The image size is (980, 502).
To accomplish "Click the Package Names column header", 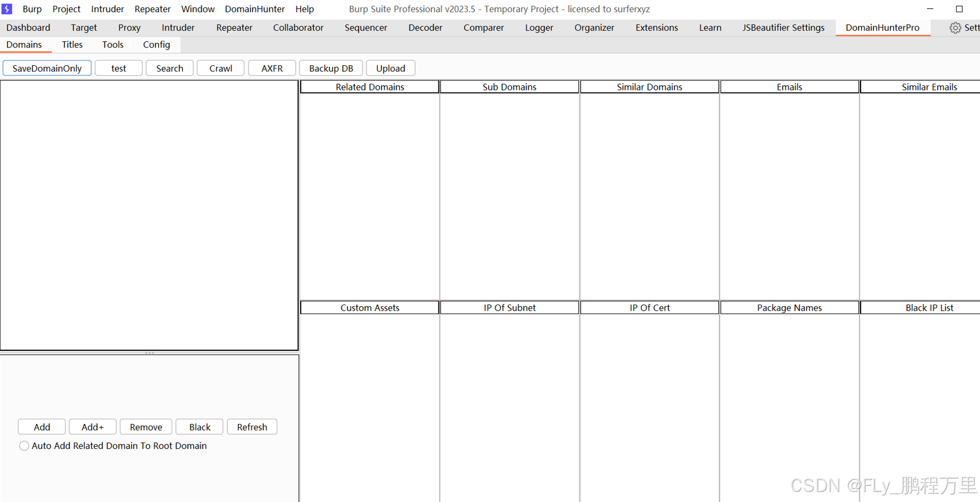I will (790, 308).
